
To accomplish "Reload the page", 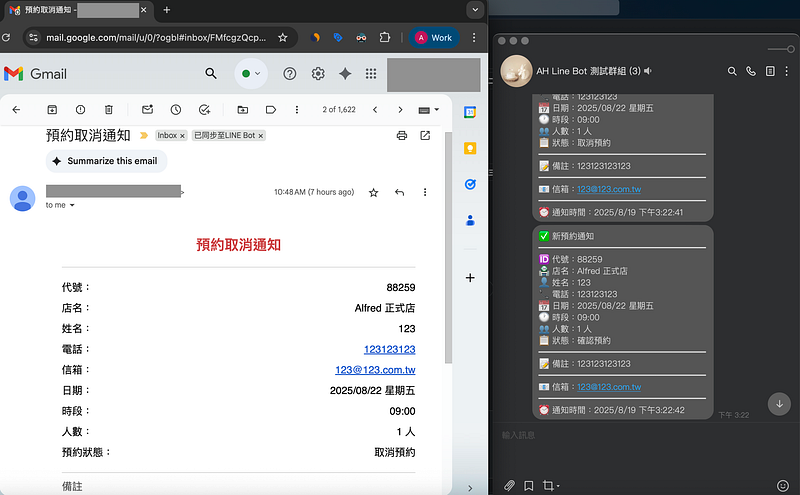I will (x=6, y=37).
